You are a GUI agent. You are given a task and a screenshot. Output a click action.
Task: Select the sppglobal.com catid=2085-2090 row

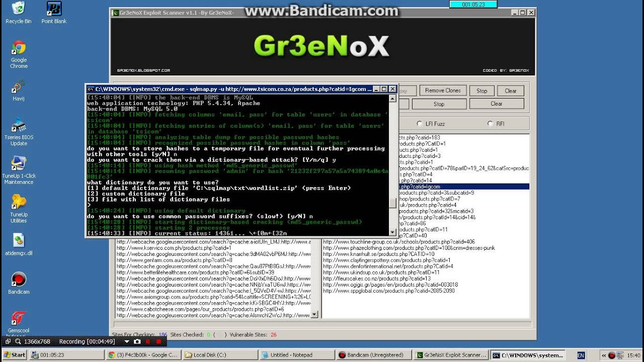point(388,291)
